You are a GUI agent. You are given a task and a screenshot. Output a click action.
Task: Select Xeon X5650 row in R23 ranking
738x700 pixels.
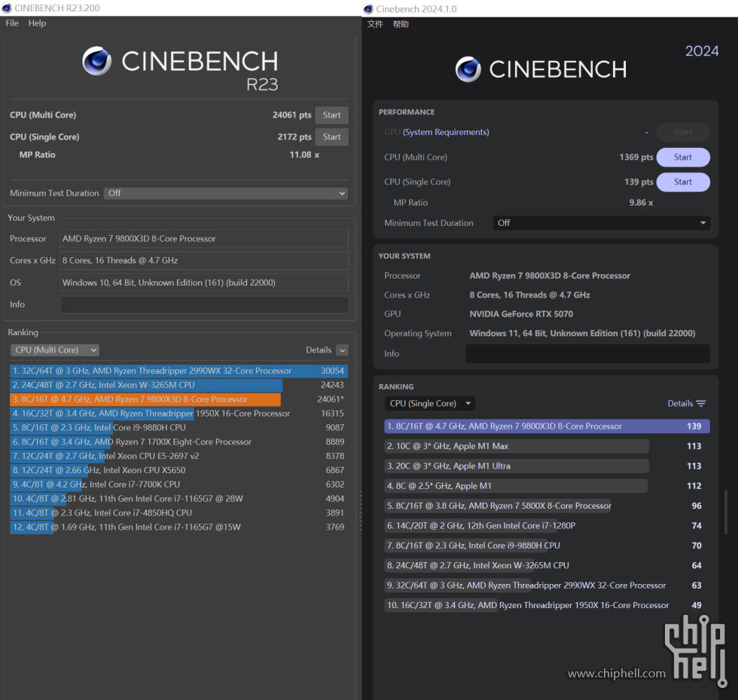(179, 470)
